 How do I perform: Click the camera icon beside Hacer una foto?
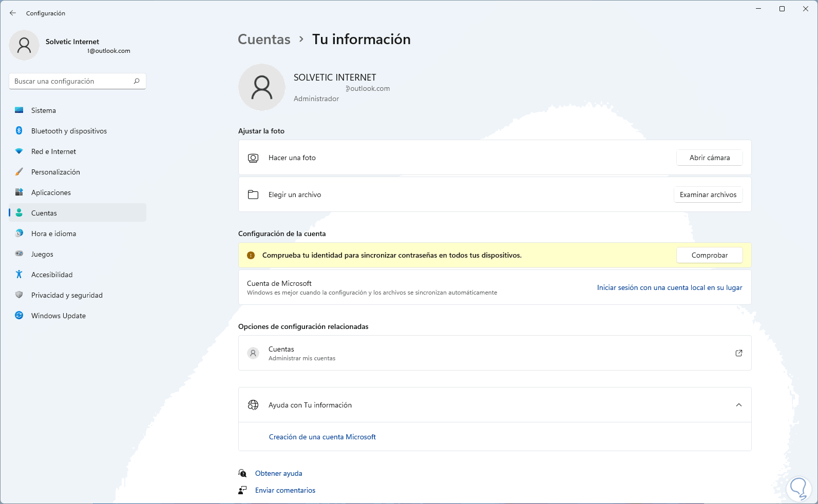coord(253,158)
